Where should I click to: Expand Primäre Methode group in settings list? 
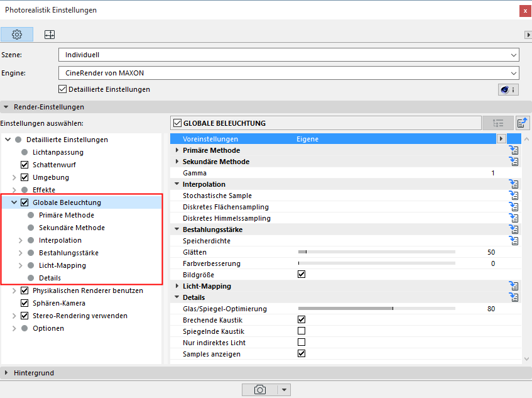tap(176, 150)
